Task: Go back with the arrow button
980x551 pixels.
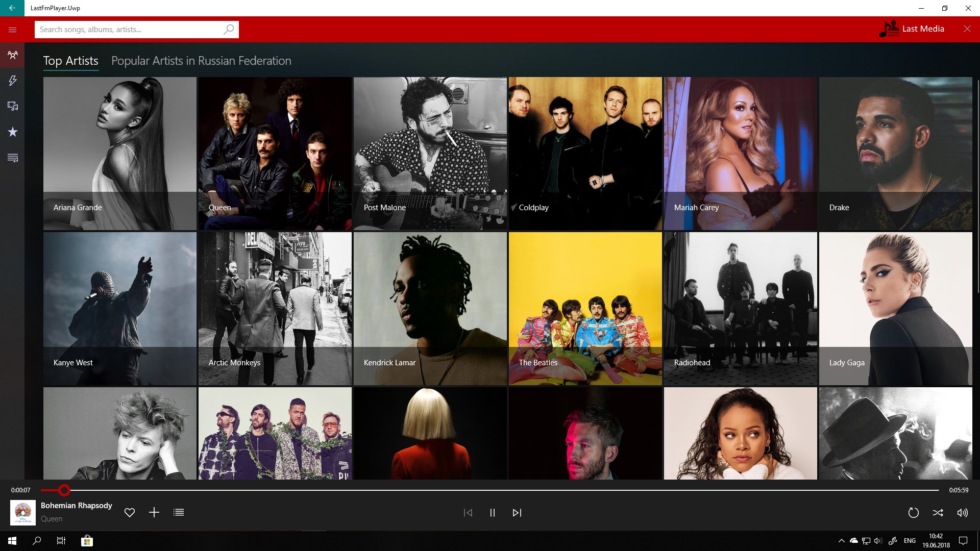Action: [x=12, y=8]
